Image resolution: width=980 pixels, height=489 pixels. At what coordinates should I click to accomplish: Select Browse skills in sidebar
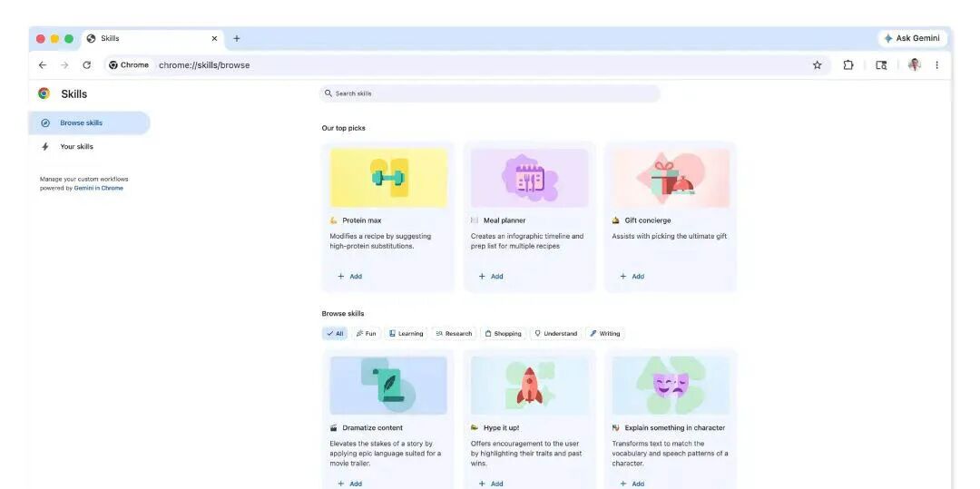[81, 123]
